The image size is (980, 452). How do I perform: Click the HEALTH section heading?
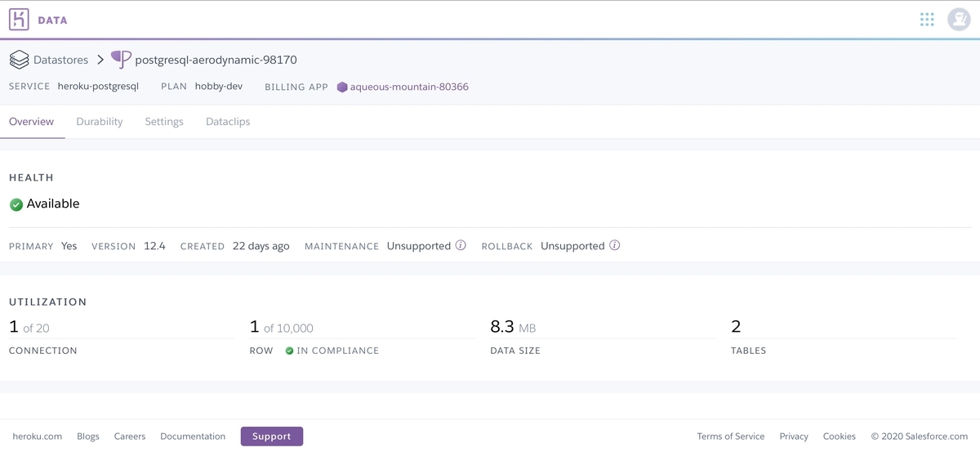tap(31, 177)
